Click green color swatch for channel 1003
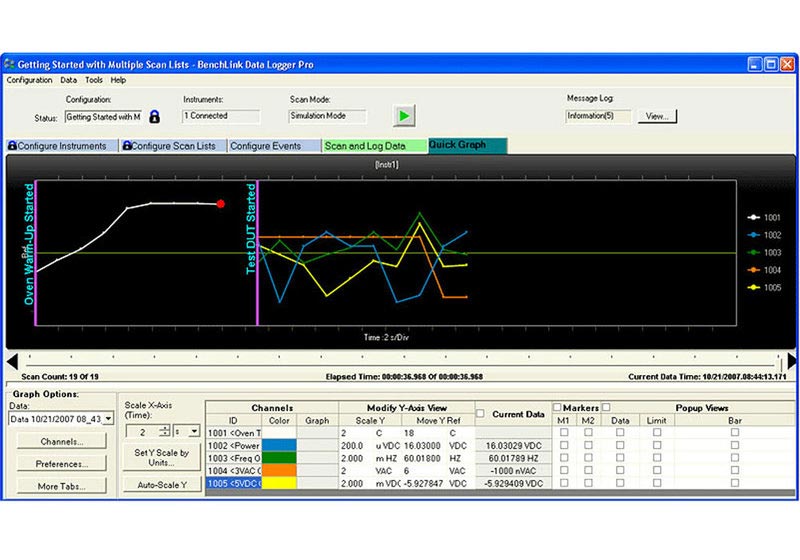Viewport: 800px width, 560px height. click(279, 457)
